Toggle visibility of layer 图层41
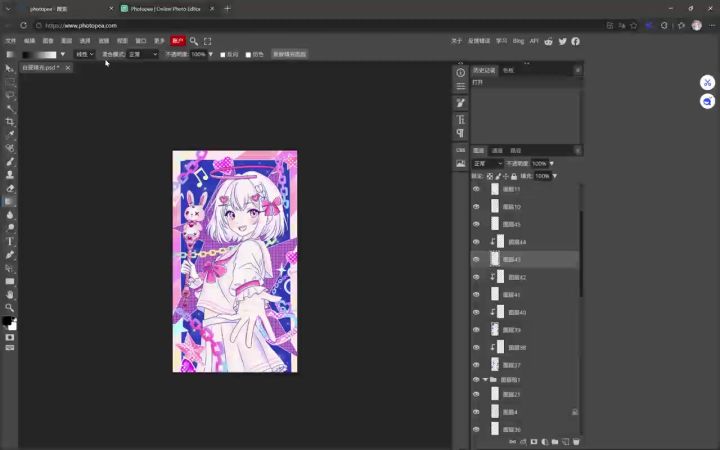Viewport: 720px width, 450px height. [x=476, y=295]
